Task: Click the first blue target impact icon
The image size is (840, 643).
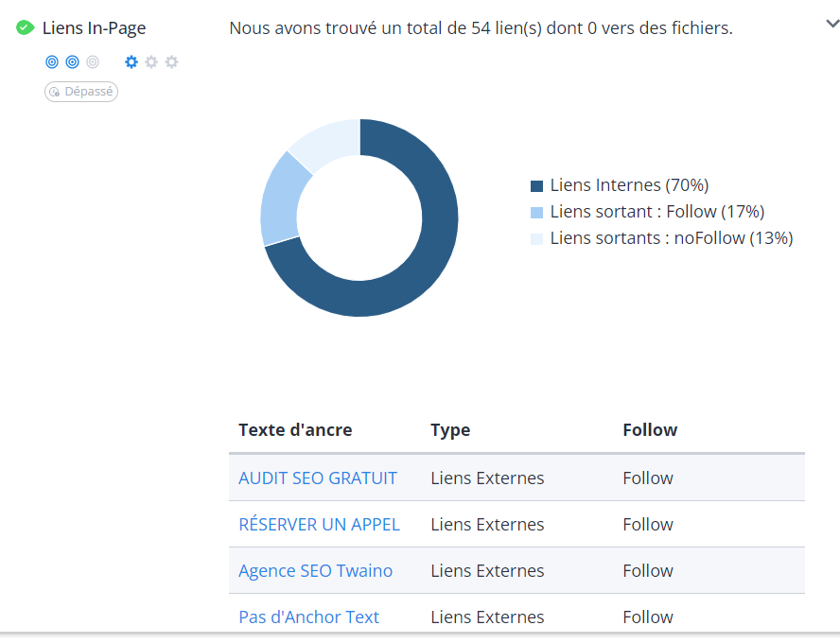Action: coord(52,62)
